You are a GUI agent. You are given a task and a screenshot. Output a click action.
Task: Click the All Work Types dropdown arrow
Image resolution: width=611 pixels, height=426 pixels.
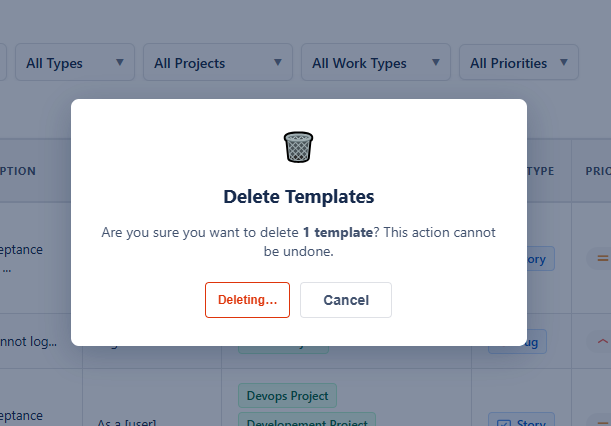coord(436,62)
